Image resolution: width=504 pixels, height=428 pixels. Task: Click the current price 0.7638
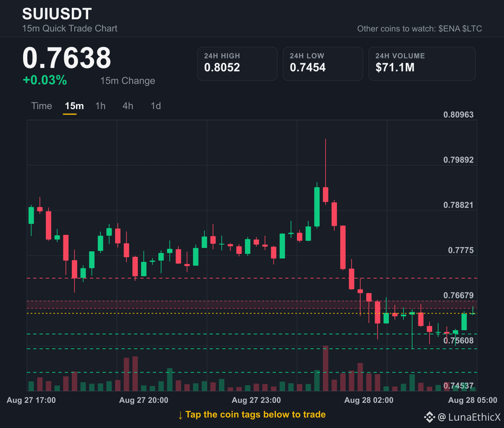click(67, 57)
